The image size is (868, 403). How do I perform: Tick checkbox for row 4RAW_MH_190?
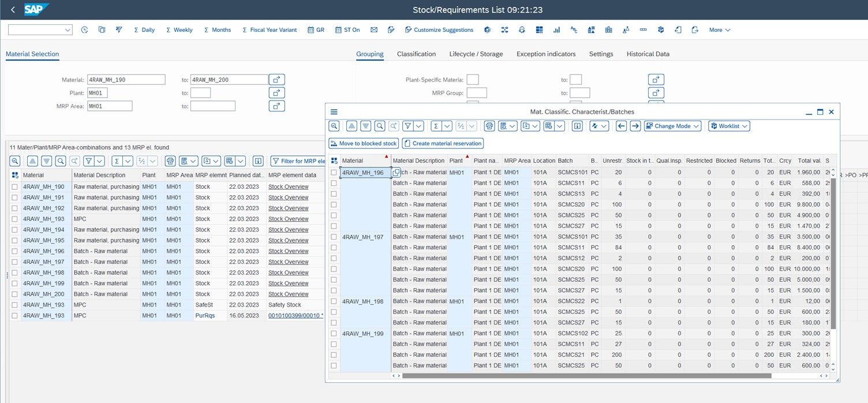click(x=15, y=187)
